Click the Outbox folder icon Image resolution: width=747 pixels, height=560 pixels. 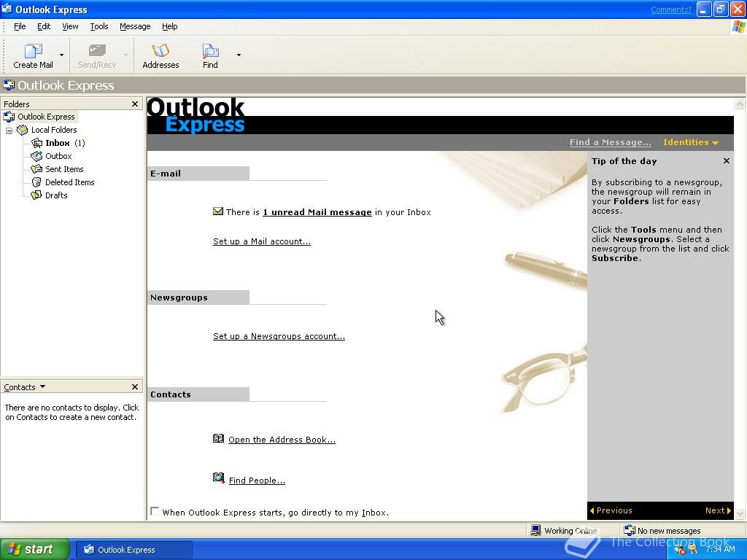coord(36,156)
